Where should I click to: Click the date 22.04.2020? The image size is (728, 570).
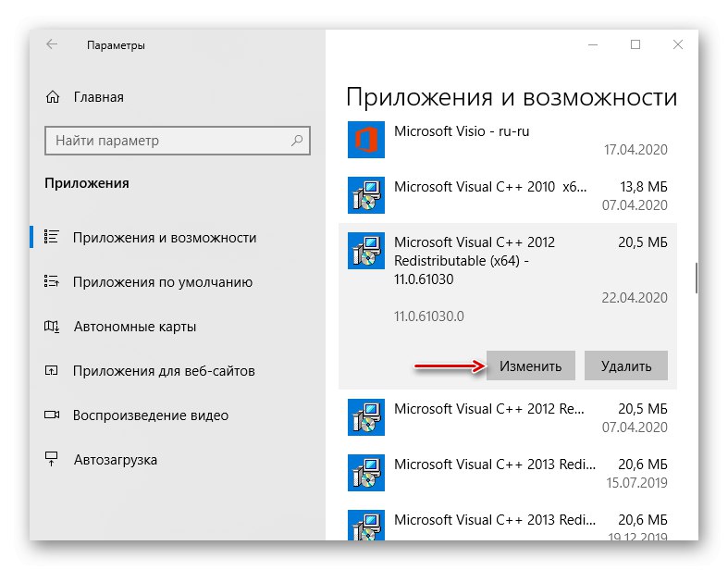coord(635,297)
